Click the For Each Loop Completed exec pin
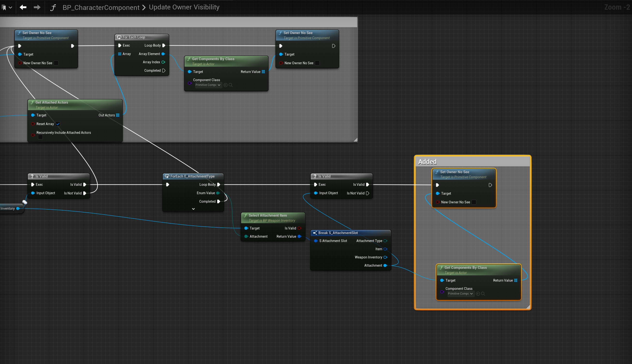 click(x=164, y=71)
